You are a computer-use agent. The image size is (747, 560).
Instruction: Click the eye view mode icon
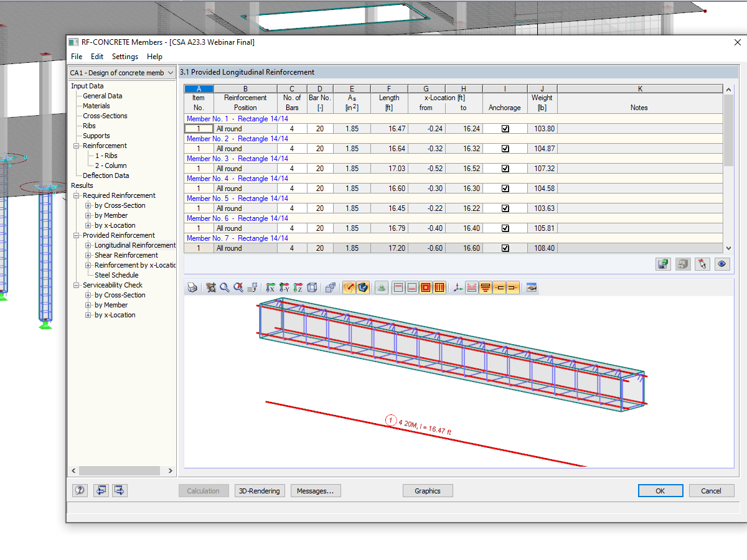(721, 264)
